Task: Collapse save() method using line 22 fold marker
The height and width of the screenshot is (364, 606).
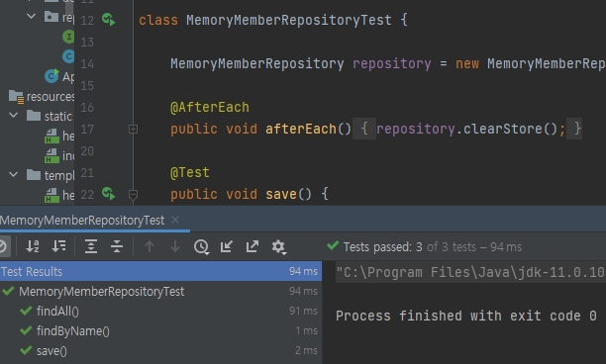Action: click(x=133, y=195)
